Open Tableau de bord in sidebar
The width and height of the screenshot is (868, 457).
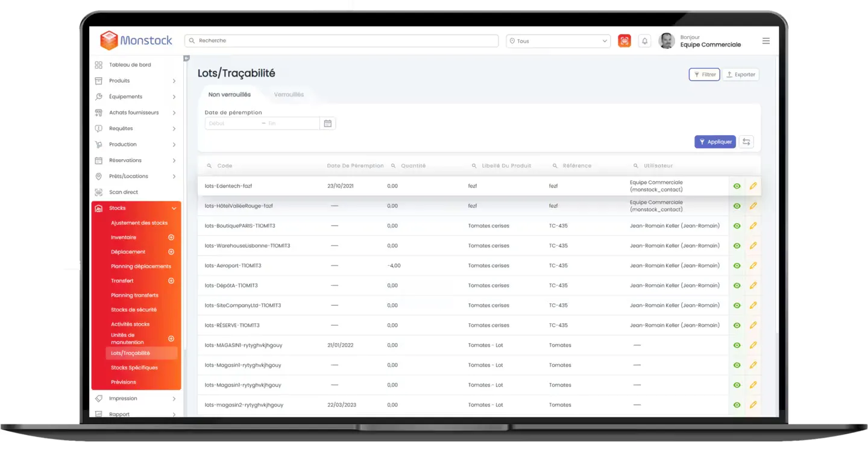coord(130,65)
